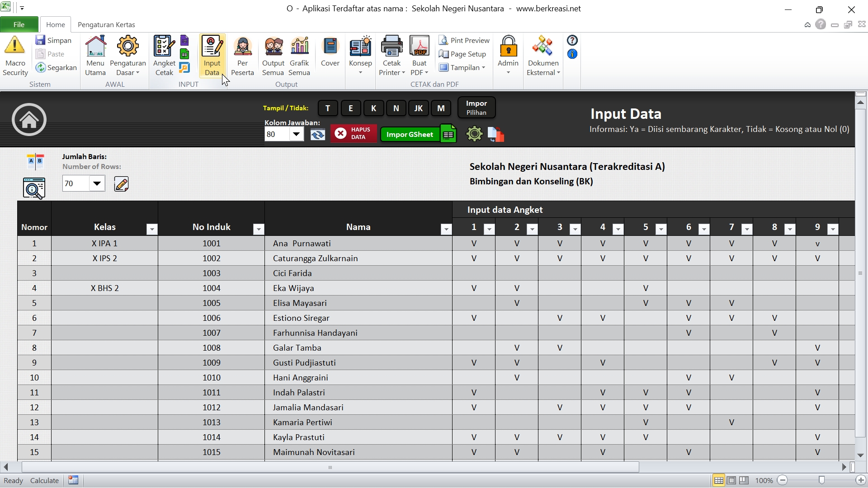Click the pencil edit icon near Jumlah Baris
Screen dimensions: 868x488
pyautogui.click(x=121, y=184)
